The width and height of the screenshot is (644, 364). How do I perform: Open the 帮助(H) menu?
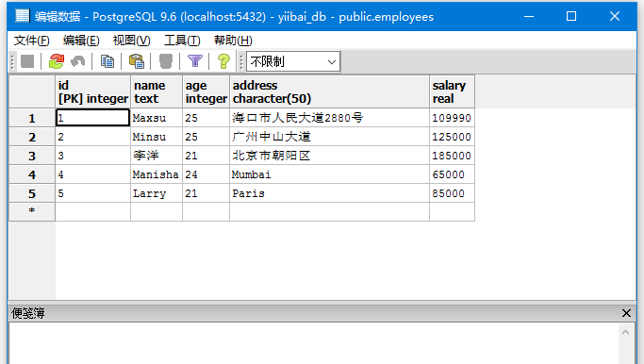[233, 41]
